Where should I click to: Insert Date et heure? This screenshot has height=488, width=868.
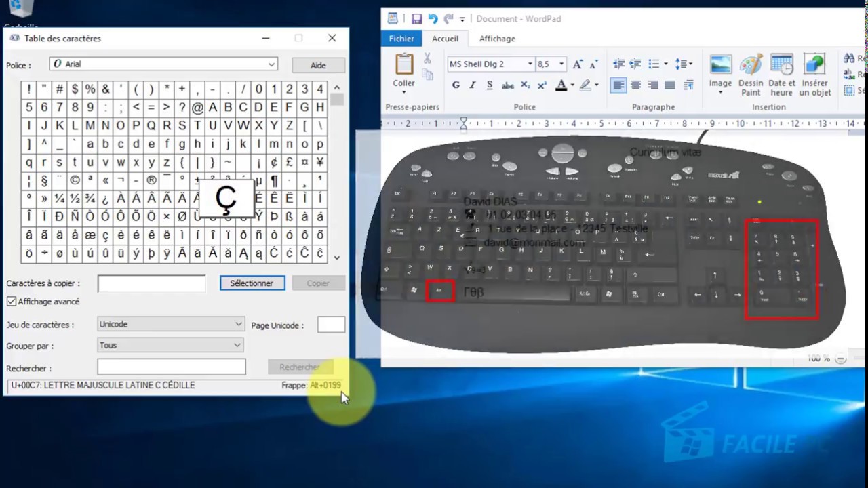(781, 75)
